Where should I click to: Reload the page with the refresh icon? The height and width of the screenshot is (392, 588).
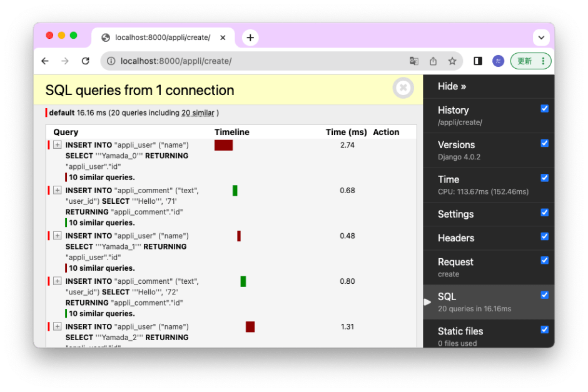coord(86,61)
